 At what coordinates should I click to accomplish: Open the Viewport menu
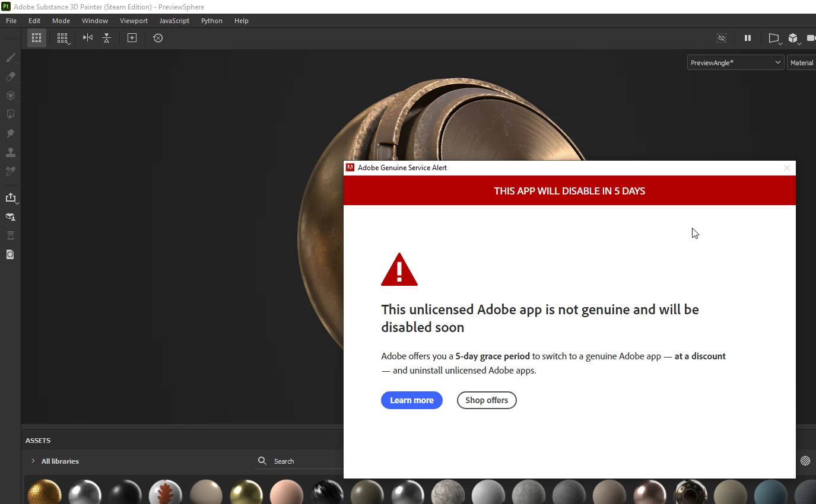tap(134, 21)
